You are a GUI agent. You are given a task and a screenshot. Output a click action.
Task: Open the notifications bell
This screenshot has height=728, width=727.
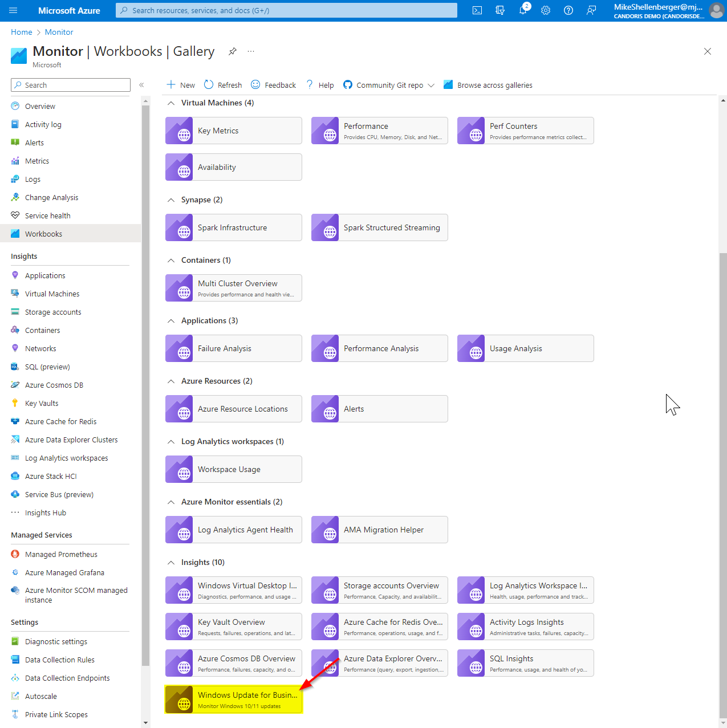tap(523, 10)
